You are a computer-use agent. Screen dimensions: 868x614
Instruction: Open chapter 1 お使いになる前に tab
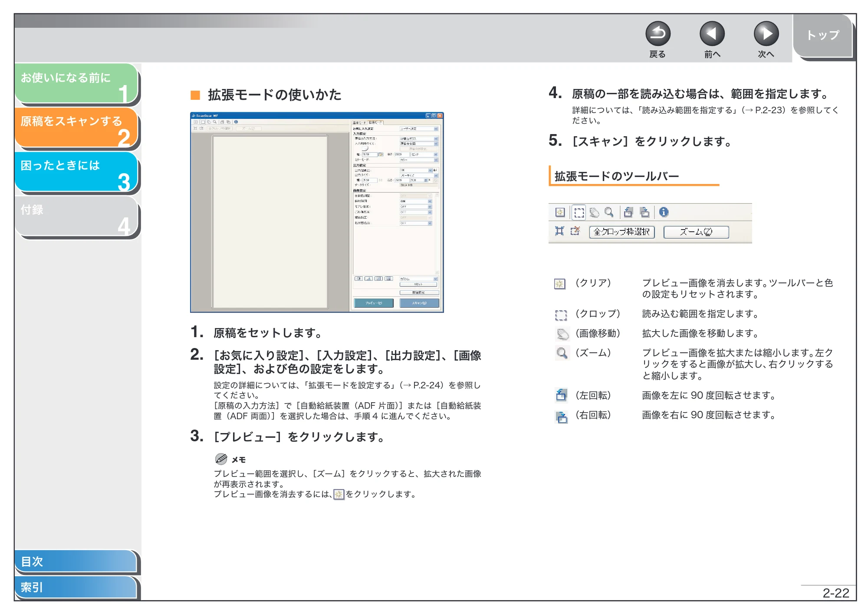76,84
